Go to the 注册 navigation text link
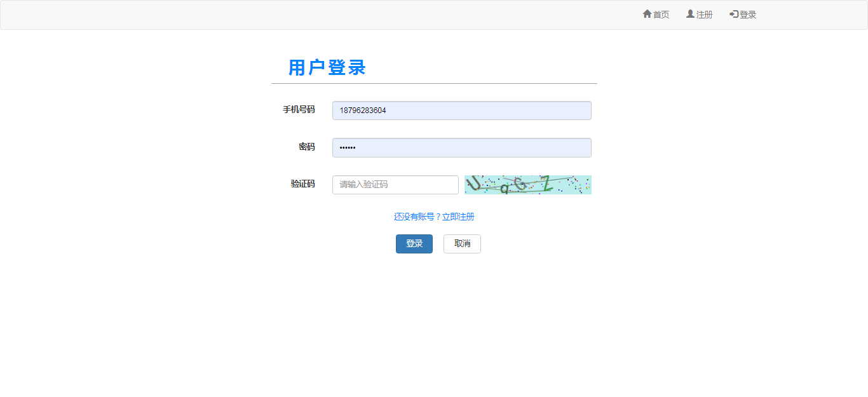This screenshot has height=397, width=868. pyautogui.click(x=704, y=15)
